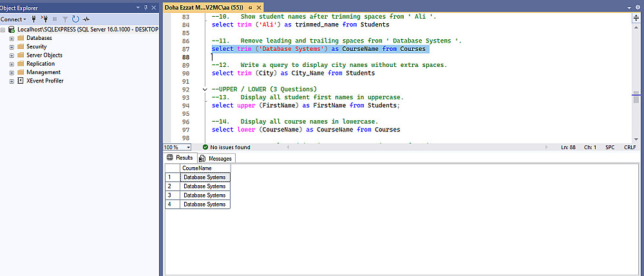This screenshot has height=276, width=644.
Task: Click the split editor icon above scrollbar
Action: [636, 19]
